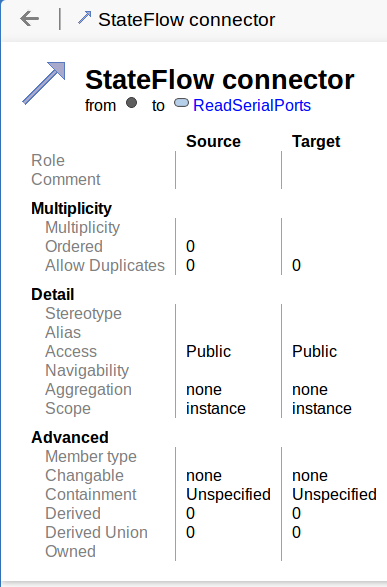The width and height of the screenshot is (387, 587).
Task: Select the Navigability row label
Action: pyautogui.click(x=87, y=371)
